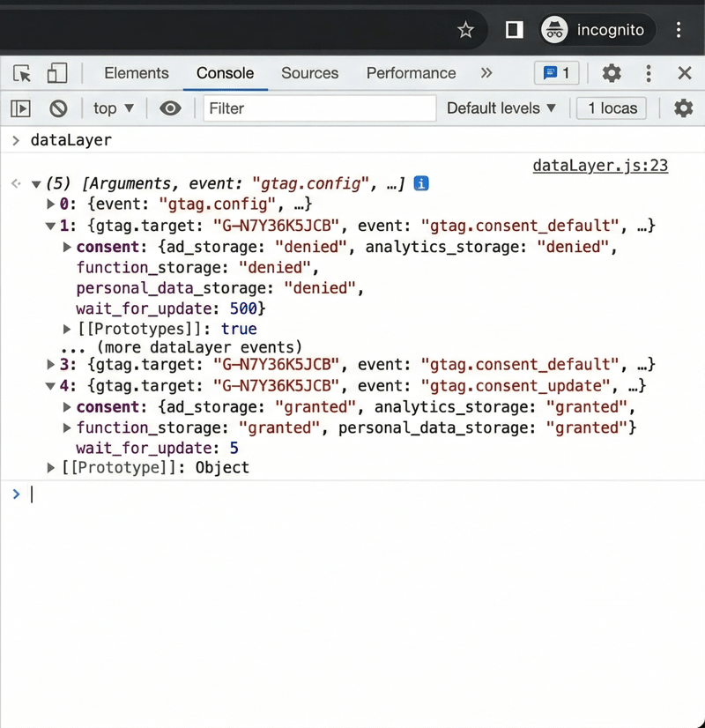
Task: Clear console with the ban icon
Action: click(58, 108)
